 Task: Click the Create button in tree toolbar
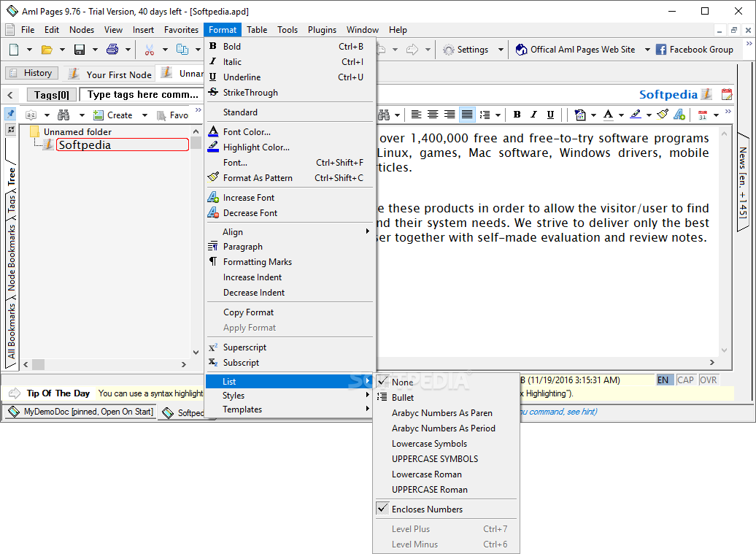click(x=113, y=115)
